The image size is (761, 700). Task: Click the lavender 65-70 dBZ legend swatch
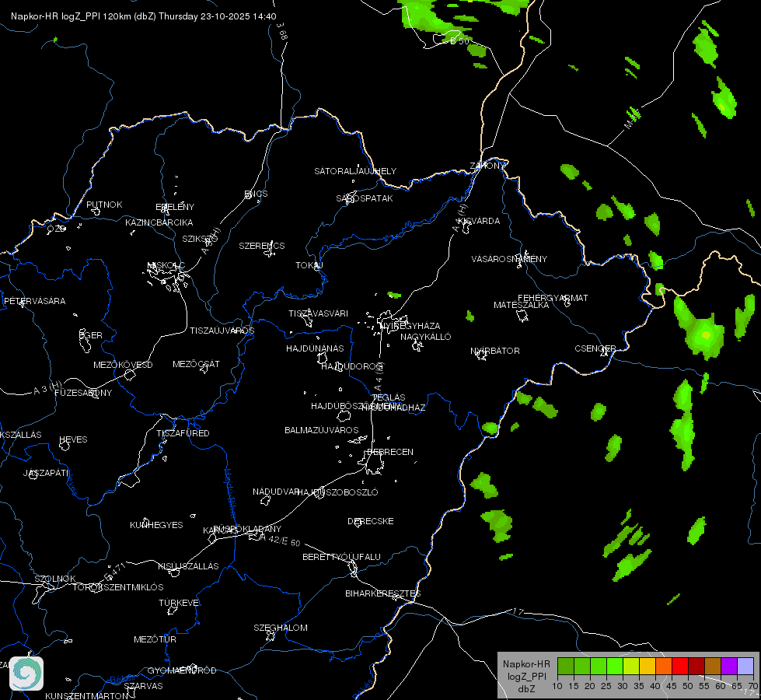745,666
